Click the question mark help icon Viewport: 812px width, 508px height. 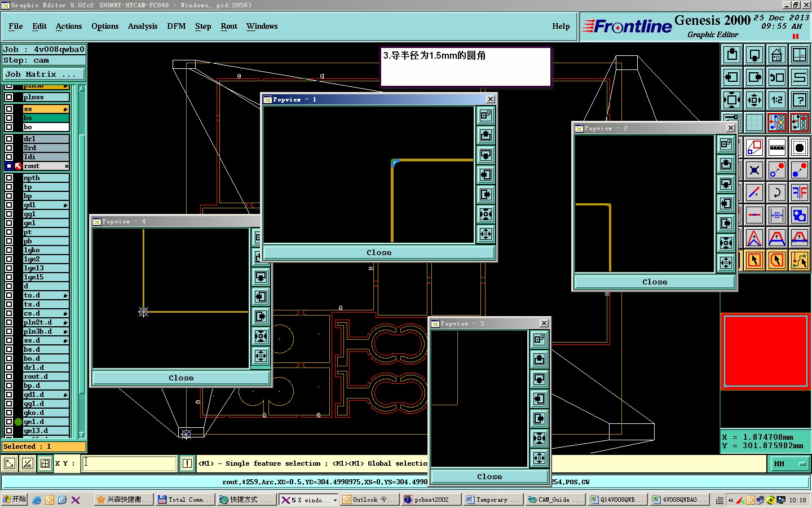click(x=800, y=100)
